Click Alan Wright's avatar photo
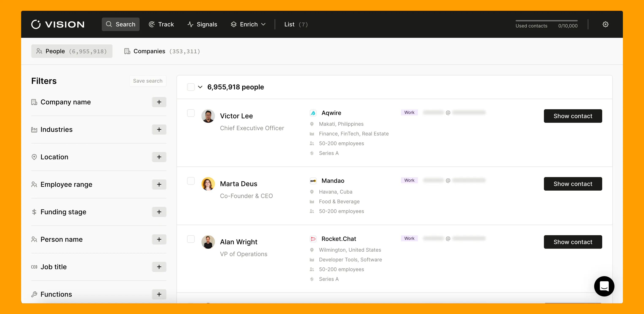 point(208,242)
